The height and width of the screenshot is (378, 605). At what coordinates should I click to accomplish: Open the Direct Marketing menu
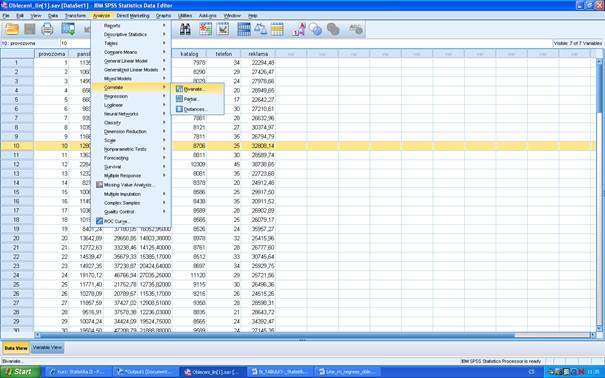pyautogui.click(x=133, y=16)
